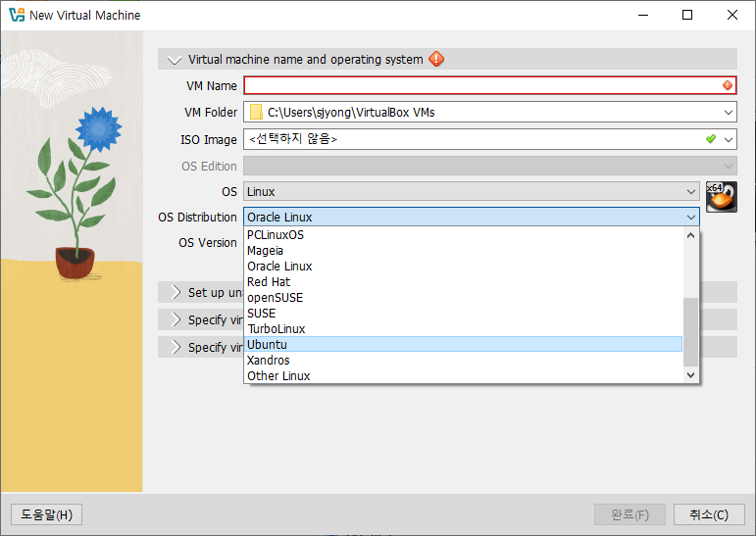Pick SUSE from the list

pos(464,314)
